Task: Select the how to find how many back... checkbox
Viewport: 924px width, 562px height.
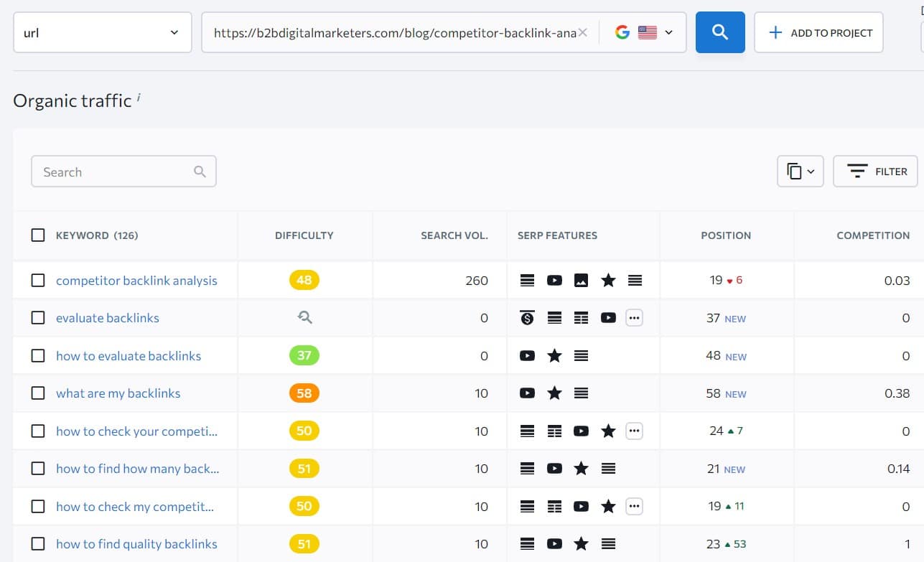Action: [38, 469]
